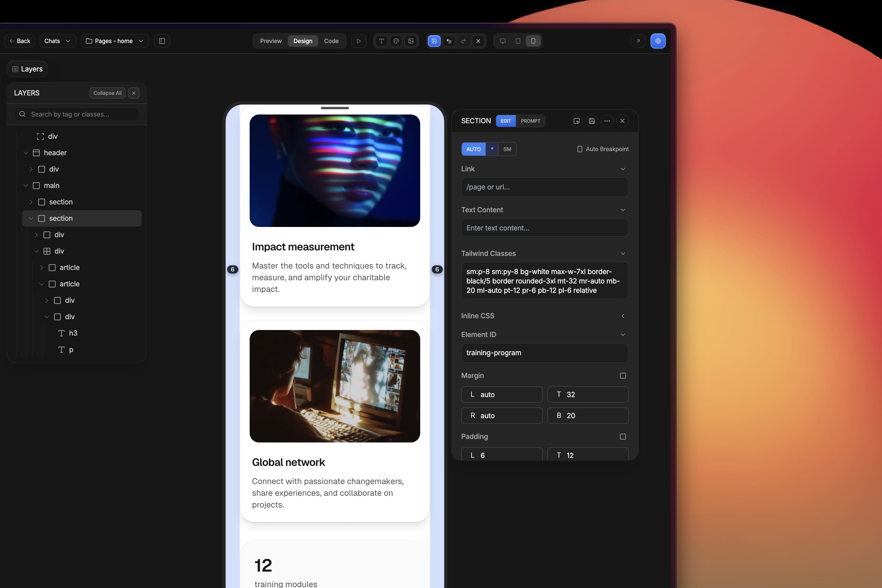Click the Collapse All button
The width and height of the screenshot is (882, 588).
tap(107, 93)
